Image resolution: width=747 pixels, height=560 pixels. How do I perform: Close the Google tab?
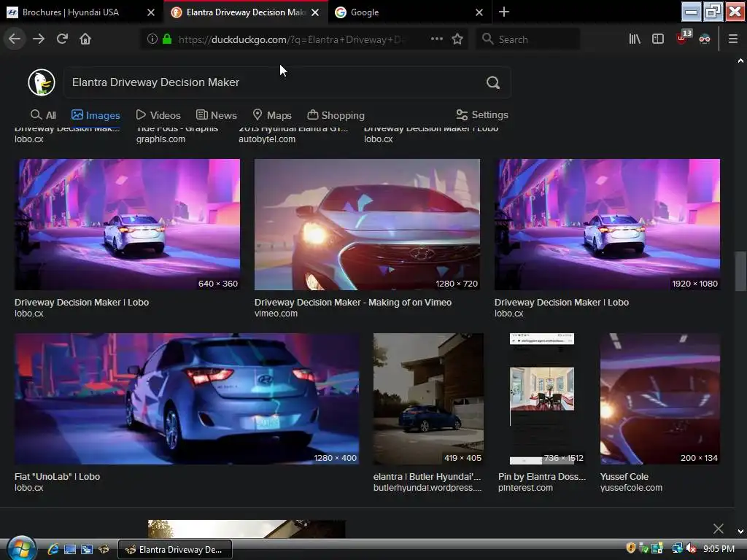(x=479, y=12)
